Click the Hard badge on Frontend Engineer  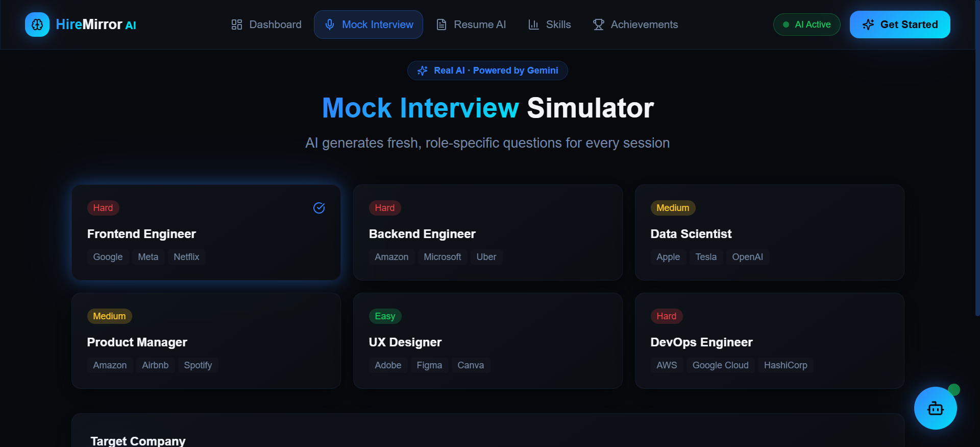click(x=103, y=208)
